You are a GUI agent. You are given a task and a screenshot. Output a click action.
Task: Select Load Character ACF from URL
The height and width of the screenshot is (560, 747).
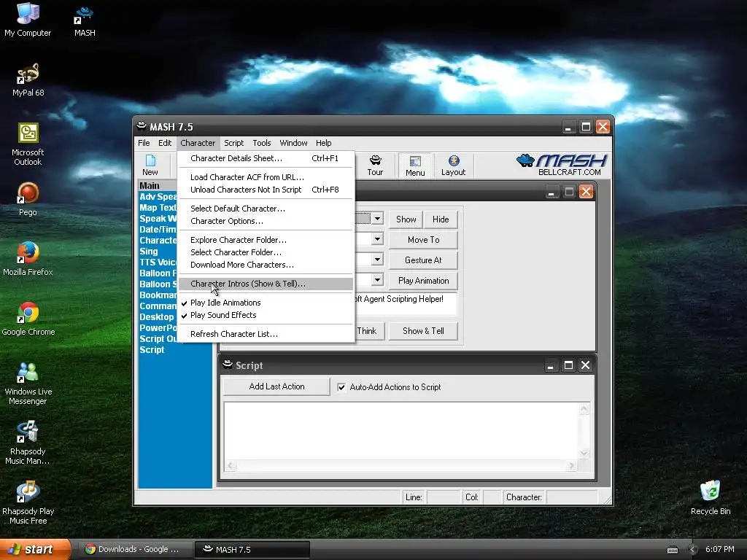(266, 177)
